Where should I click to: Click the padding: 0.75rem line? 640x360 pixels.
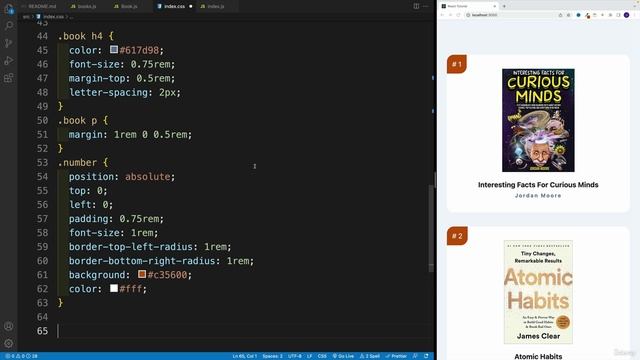click(116, 218)
